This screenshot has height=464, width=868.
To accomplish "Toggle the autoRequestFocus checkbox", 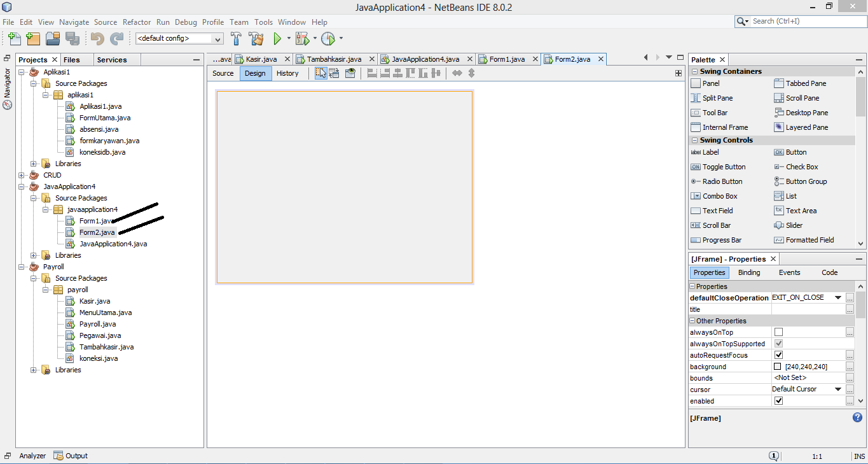I will [x=778, y=355].
